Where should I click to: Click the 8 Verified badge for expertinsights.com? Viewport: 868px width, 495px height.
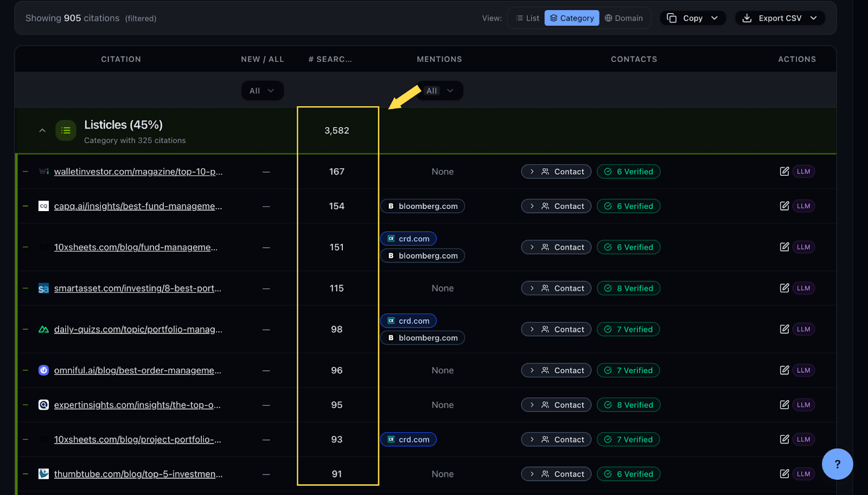point(628,405)
